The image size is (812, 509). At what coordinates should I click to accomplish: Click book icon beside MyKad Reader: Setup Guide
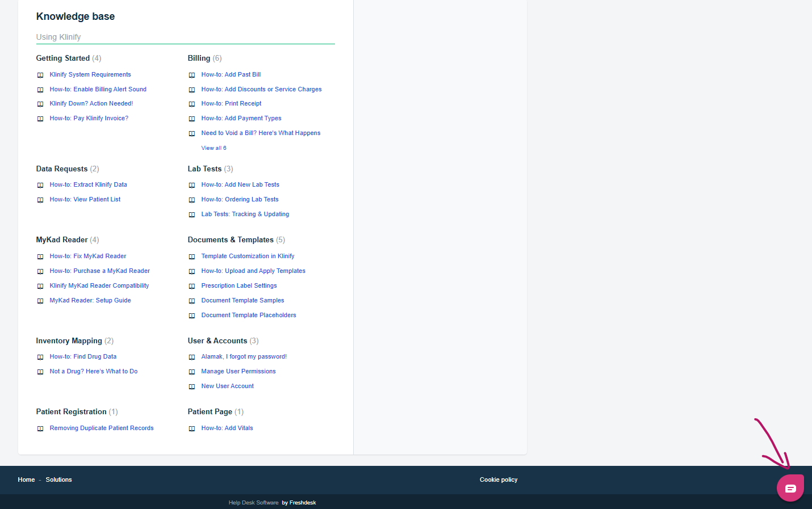(x=40, y=301)
